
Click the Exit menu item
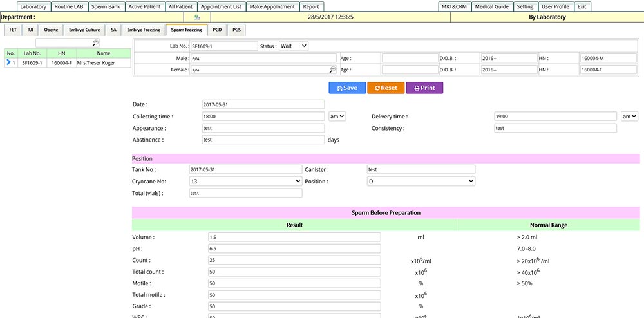[582, 6]
